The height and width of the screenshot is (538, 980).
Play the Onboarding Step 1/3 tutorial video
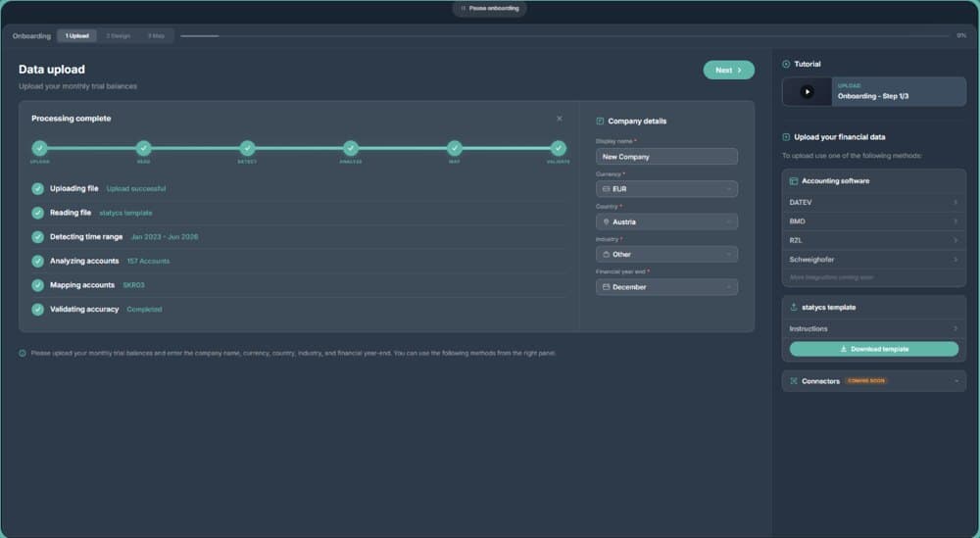[x=807, y=92]
